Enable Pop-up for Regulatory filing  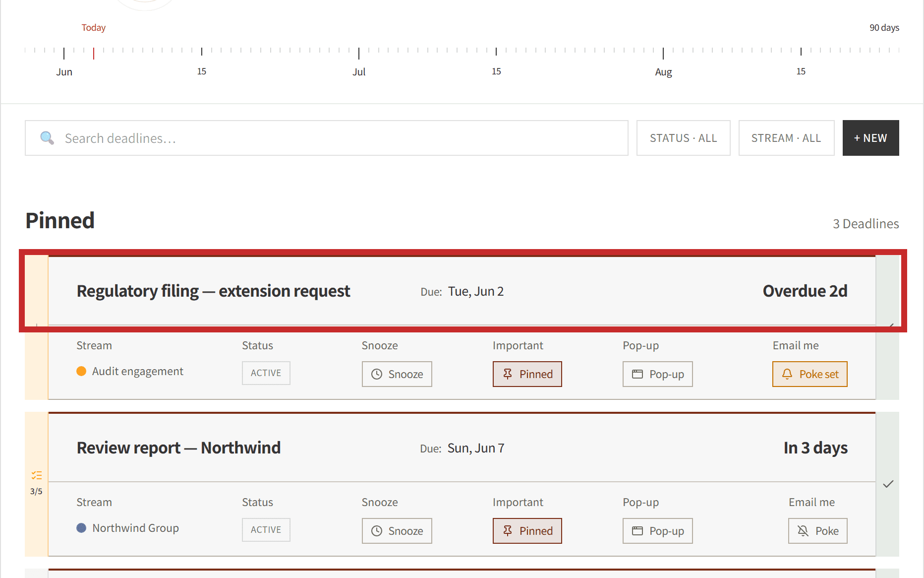(x=657, y=374)
